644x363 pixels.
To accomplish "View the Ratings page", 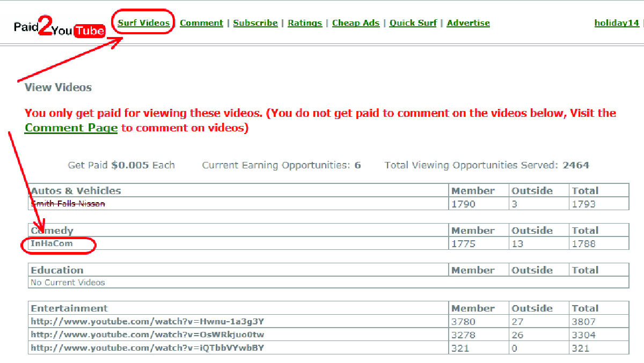I will click(305, 23).
